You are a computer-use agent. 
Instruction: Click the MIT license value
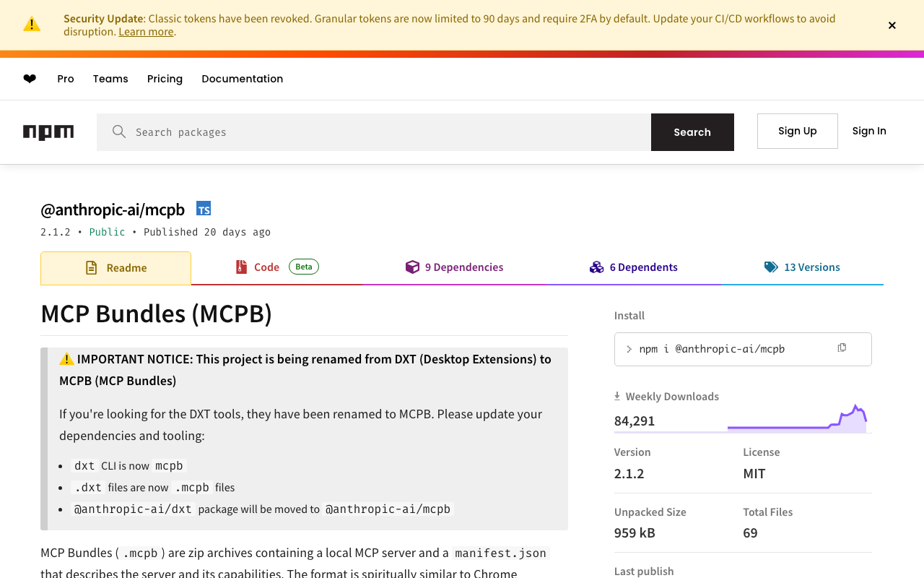click(754, 474)
